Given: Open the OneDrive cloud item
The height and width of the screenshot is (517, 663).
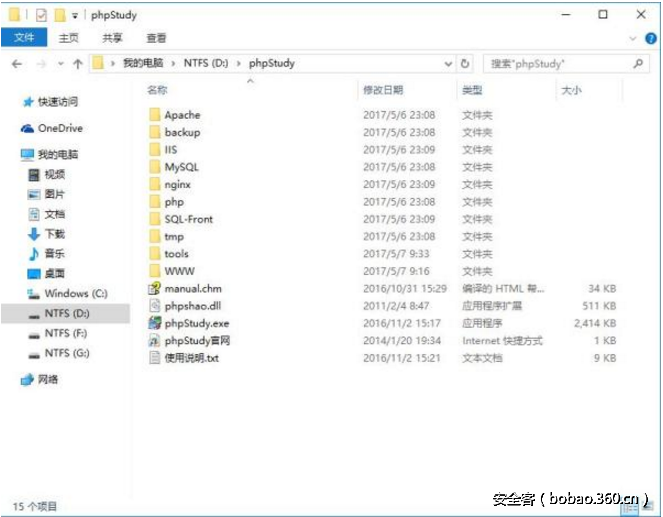Looking at the screenshot, I should coord(52,128).
